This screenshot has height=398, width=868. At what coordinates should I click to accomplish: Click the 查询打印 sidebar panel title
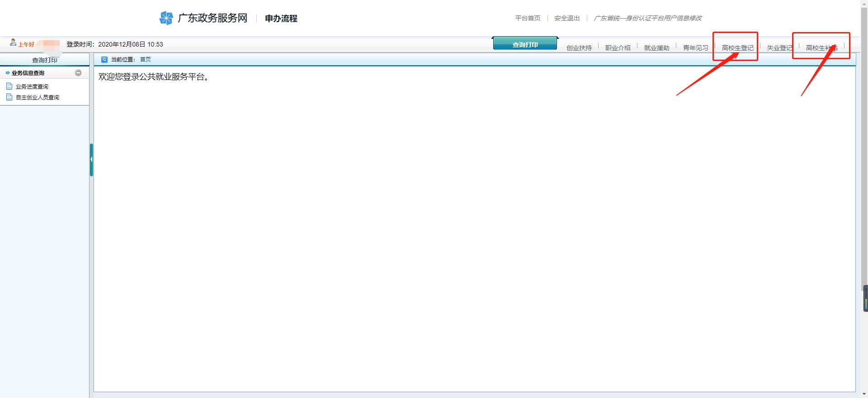pos(45,60)
